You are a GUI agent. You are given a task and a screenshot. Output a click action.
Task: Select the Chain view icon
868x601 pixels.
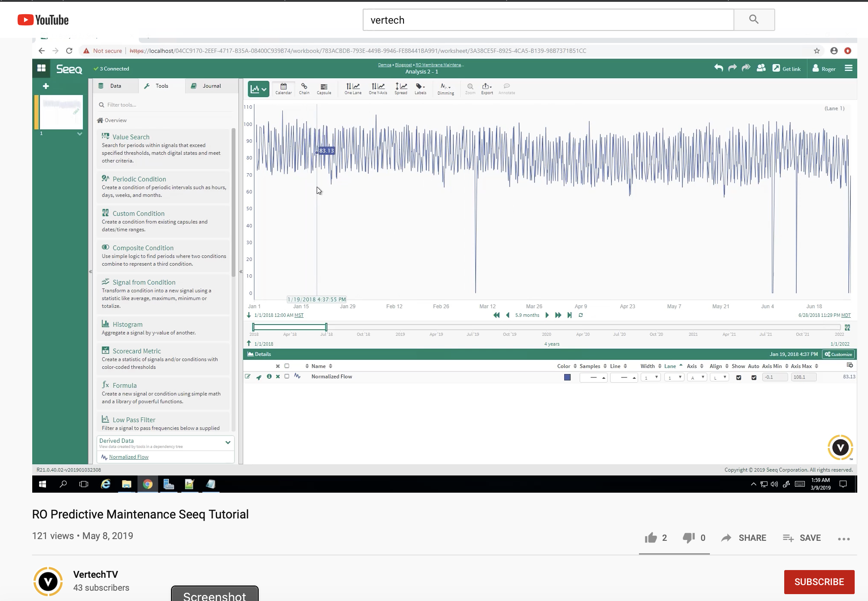[x=304, y=89]
